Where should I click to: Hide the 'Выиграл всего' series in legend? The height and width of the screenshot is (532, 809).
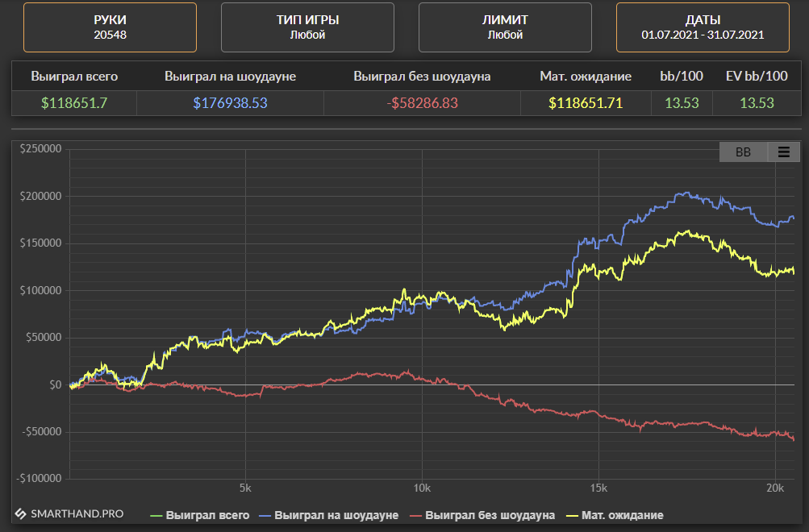click(199, 515)
